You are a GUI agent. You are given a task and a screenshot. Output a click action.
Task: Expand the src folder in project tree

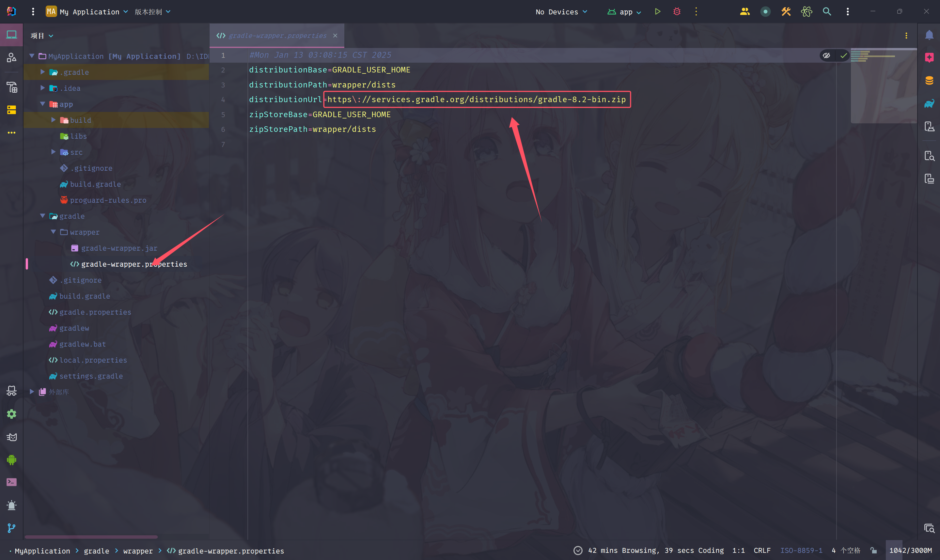coord(53,152)
